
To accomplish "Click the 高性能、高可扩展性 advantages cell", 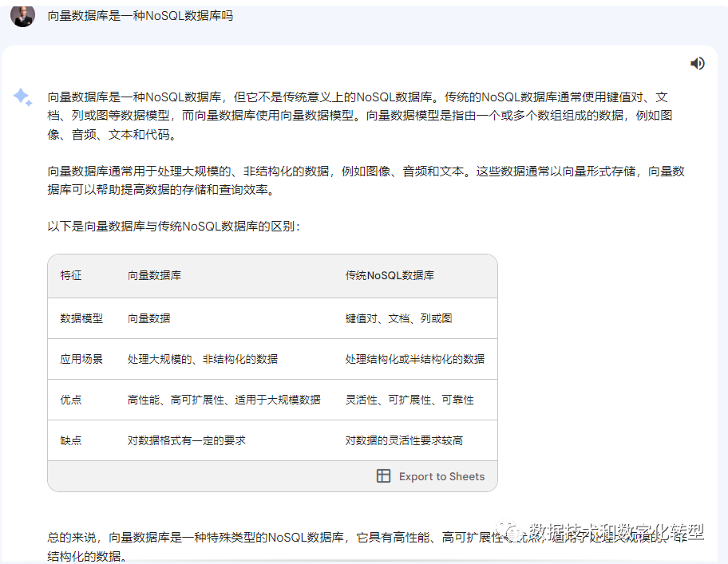I will (224, 400).
